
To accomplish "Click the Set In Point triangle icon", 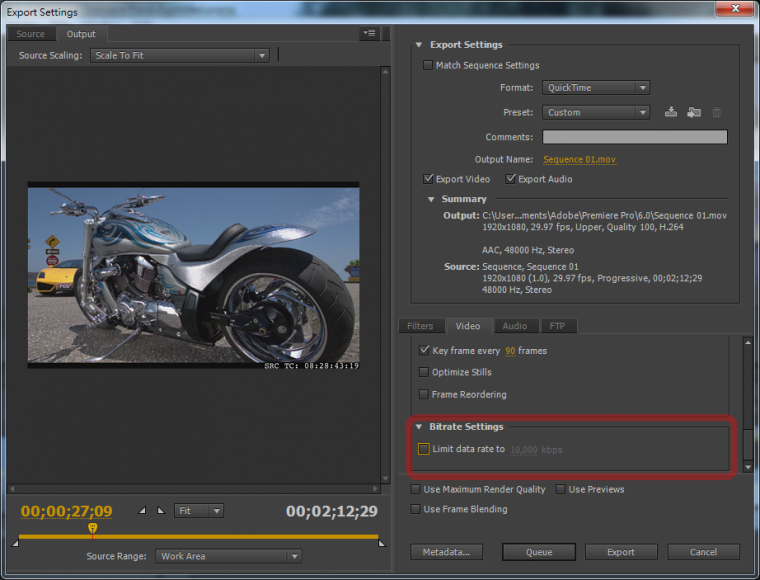I will point(141,511).
